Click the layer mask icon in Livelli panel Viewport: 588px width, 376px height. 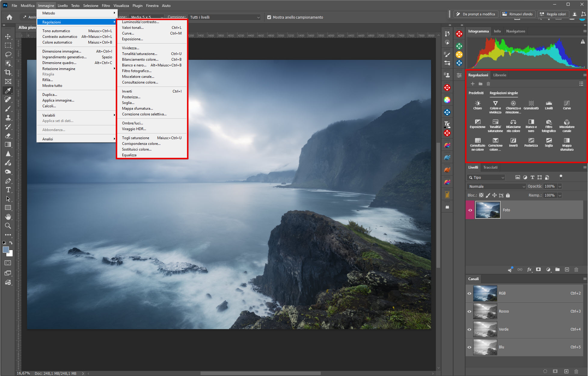click(538, 270)
